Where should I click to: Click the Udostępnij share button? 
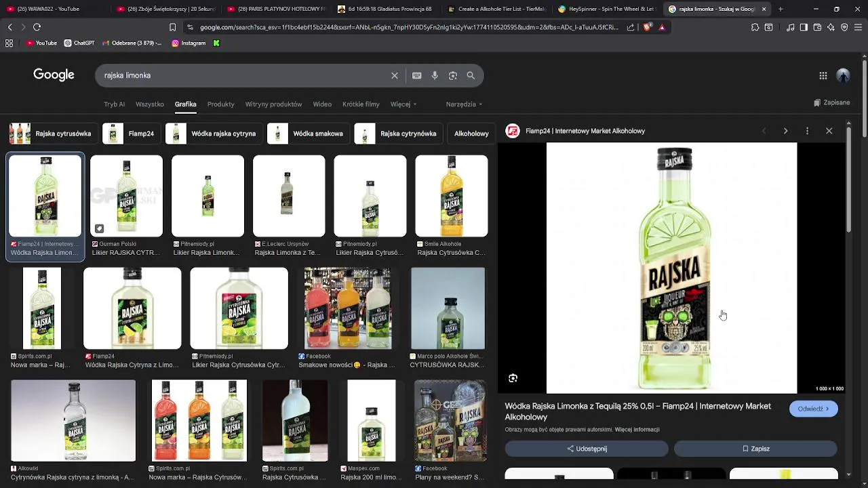tap(587, 449)
